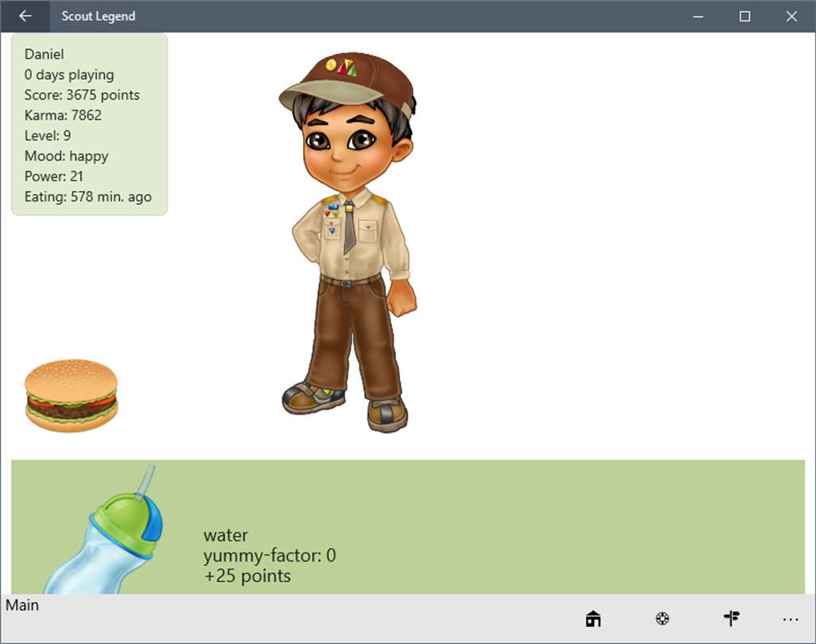Select the signpost icon in bottom bar
Image resolution: width=816 pixels, height=644 pixels.
click(732, 618)
